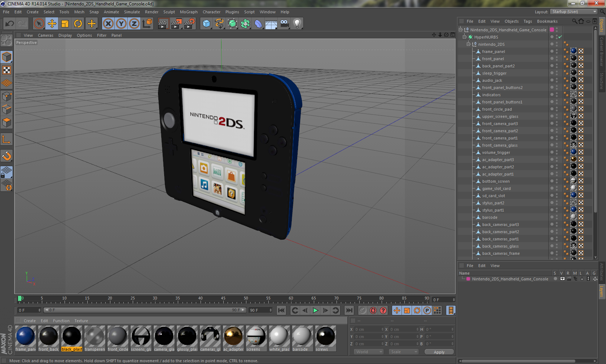Open the Scale mode dropdown

[x=404, y=352]
